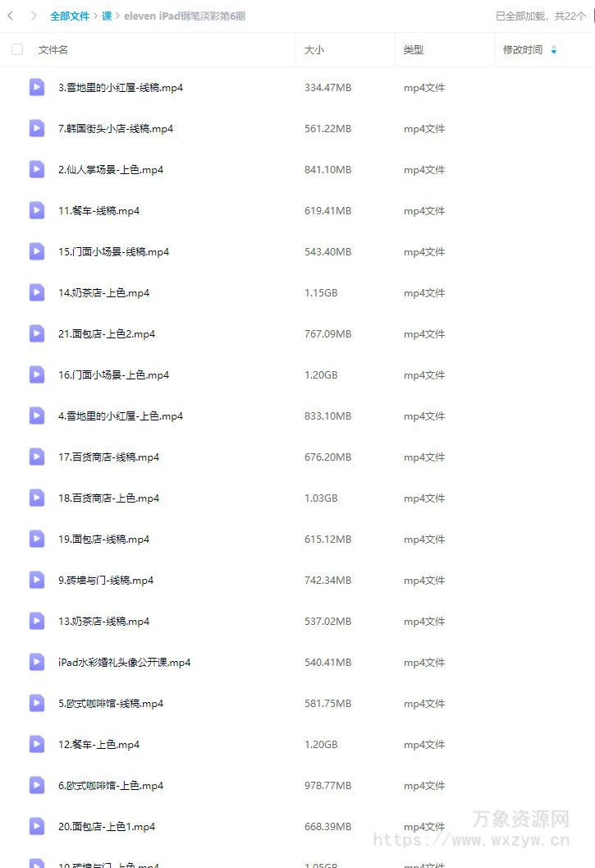Click video icon for 20.面包店-上色1.mp4

(x=37, y=826)
